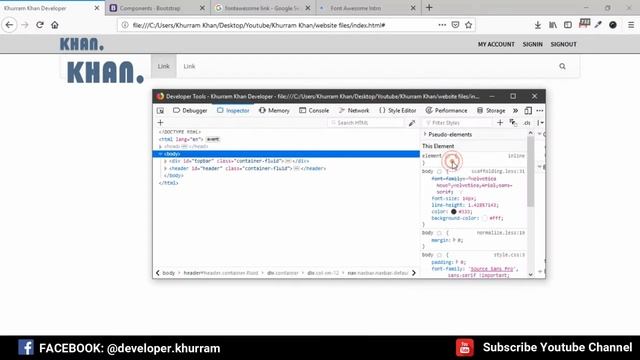Click SIGNOUT link in topbar
Viewport: 640px width, 360px height.
(563, 44)
